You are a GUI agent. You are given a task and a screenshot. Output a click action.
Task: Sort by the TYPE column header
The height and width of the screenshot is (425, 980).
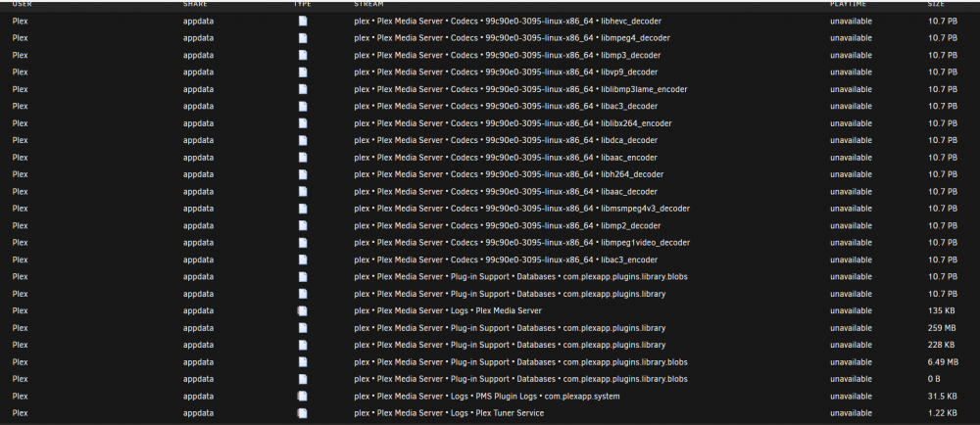point(303,4)
